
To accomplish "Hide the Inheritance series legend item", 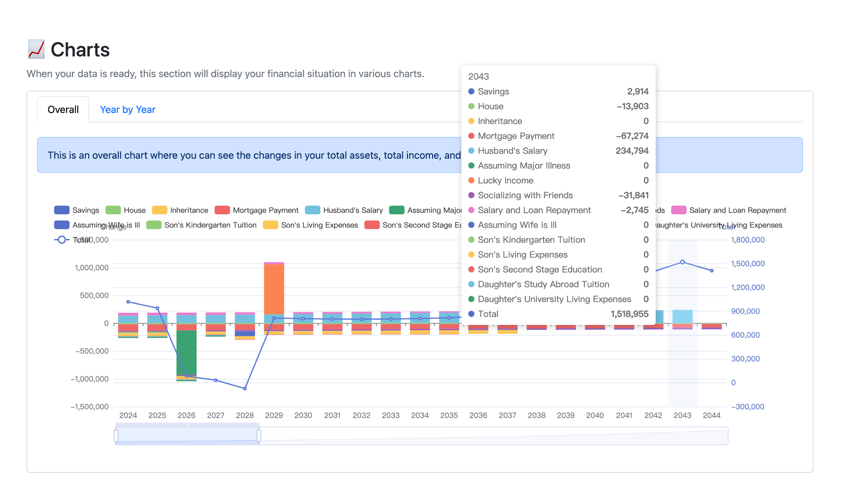I will [x=159, y=210].
